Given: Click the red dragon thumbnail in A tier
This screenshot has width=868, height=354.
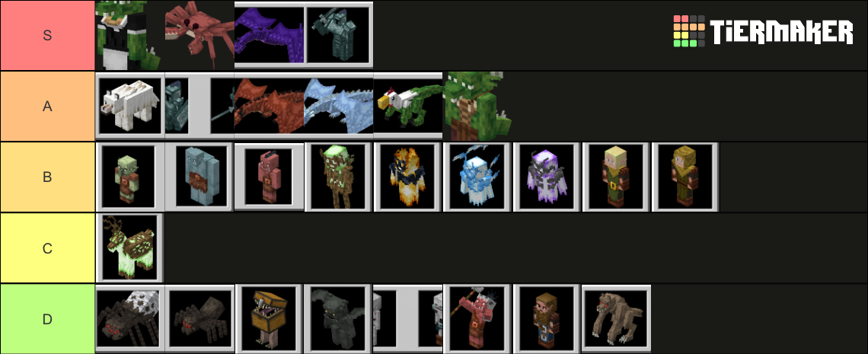Looking at the screenshot, I should 269,107.
